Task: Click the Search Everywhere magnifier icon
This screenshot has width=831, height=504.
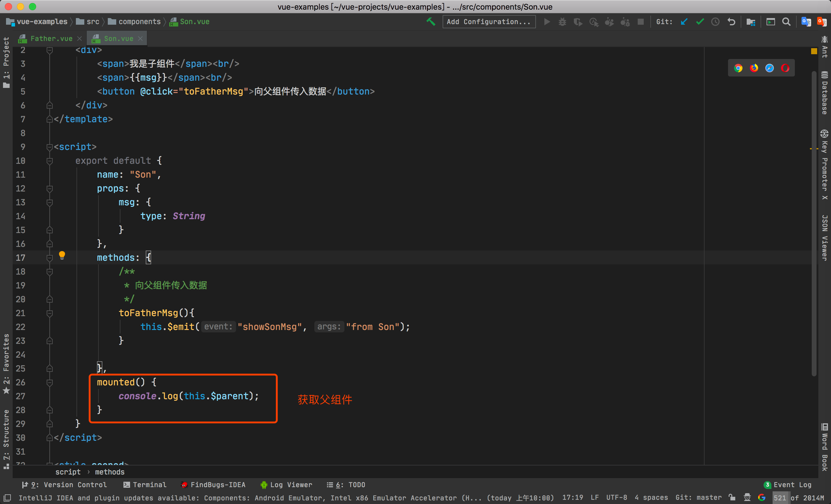Action: 786,22
